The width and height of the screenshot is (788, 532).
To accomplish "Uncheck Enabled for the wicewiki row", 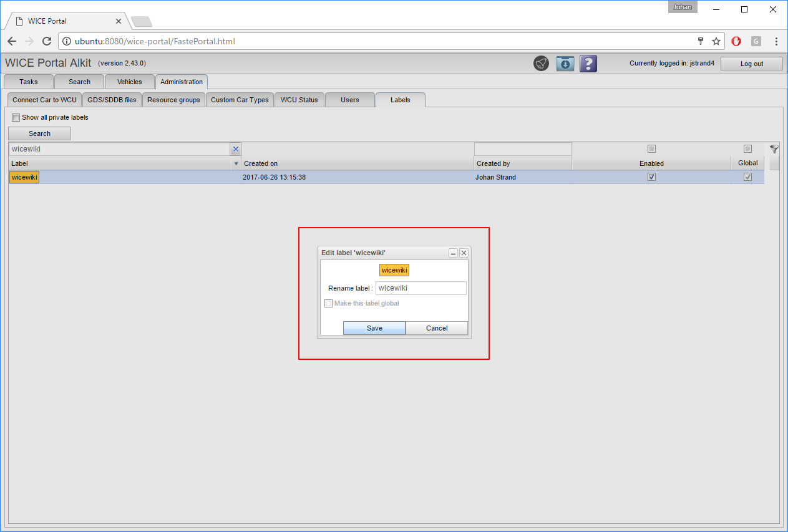I will tap(651, 177).
